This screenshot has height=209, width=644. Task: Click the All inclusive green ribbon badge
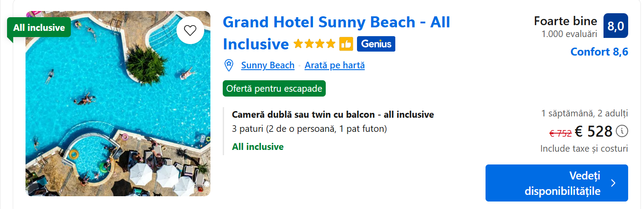39,27
